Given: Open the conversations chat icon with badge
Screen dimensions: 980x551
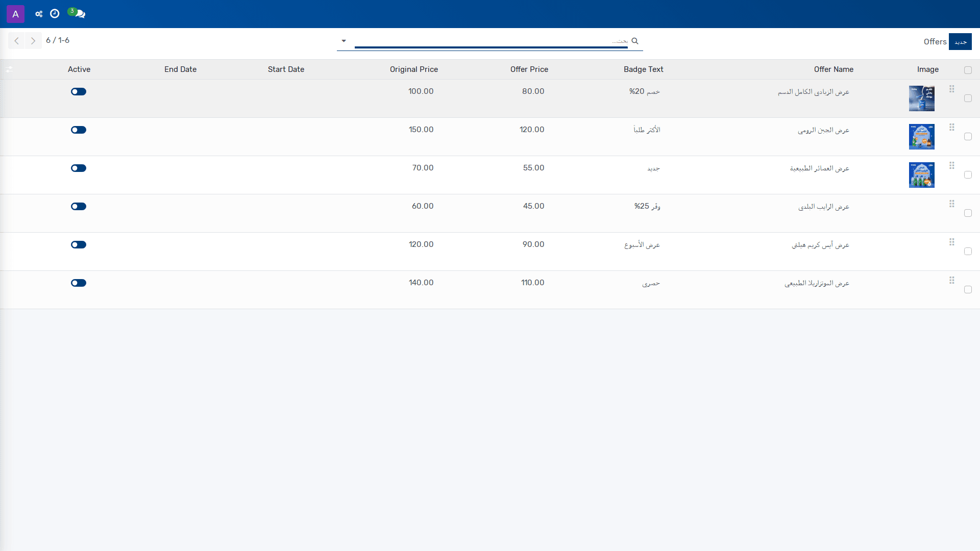Looking at the screenshot, I should pos(77,13).
